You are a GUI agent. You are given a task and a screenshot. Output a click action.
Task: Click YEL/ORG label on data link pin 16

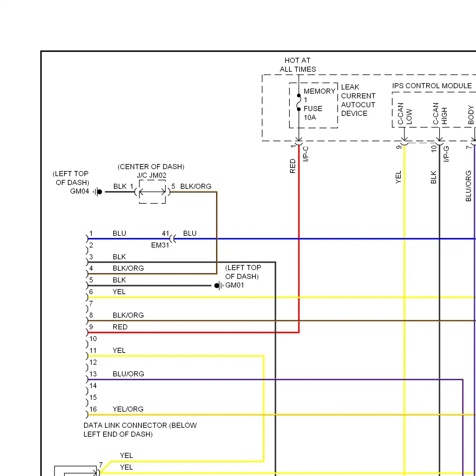(128, 409)
